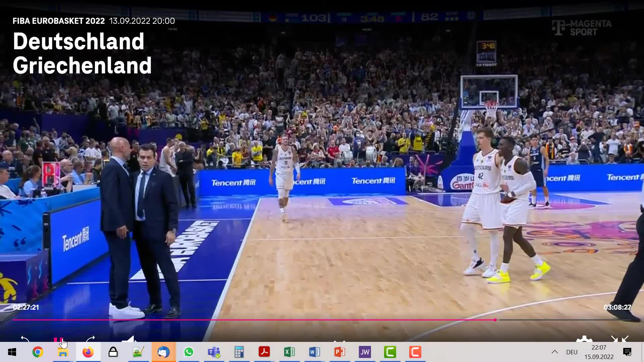Expand hidden system tray icons
Image resolution: width=644 pixels, height=362 pixels.
pyautogui.click(x=554, y=352)
